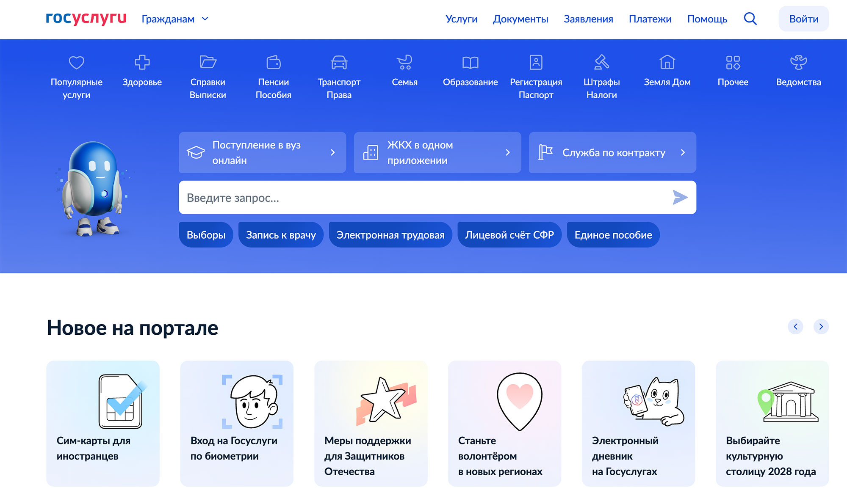The image size is (847, 504).
Task: Click the Штрафы Налоги gavel icon
Action: coord(602,63)
